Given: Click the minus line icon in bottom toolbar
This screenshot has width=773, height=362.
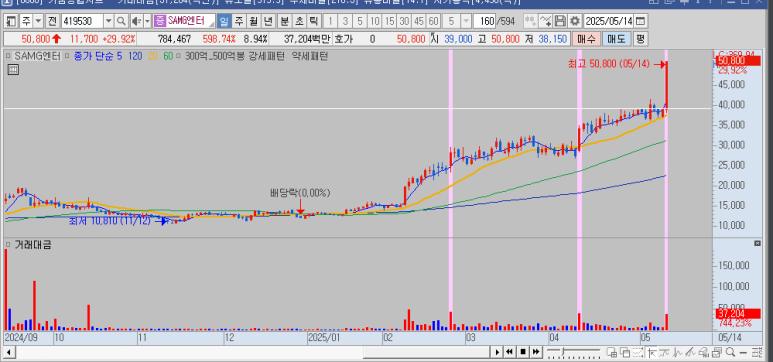Looking at the screenshot, I should tap(743, 352).
